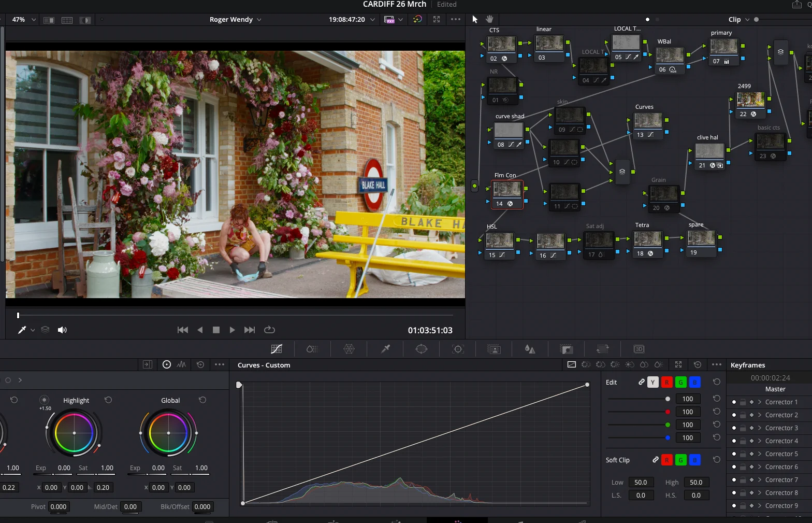812x523 pixels.
Task: Expand Corrector 5 in Keyframes
Action: (x=760, y=454)
